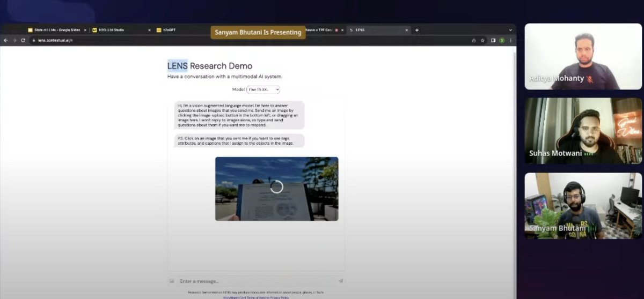Image resolution: width=644 pixels, height=299 pixels.
Task: Close the H2O LLM Studio tab
Action: 149,30
